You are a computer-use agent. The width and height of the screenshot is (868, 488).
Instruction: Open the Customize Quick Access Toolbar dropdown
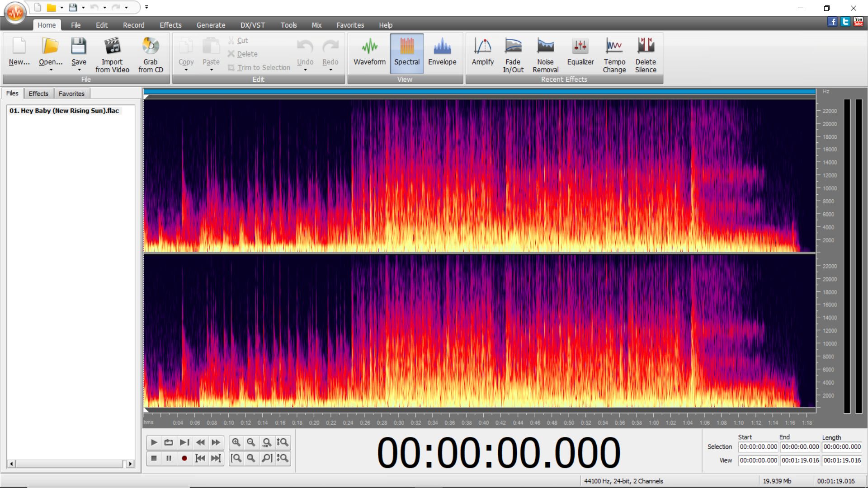(x=146, y=7)
